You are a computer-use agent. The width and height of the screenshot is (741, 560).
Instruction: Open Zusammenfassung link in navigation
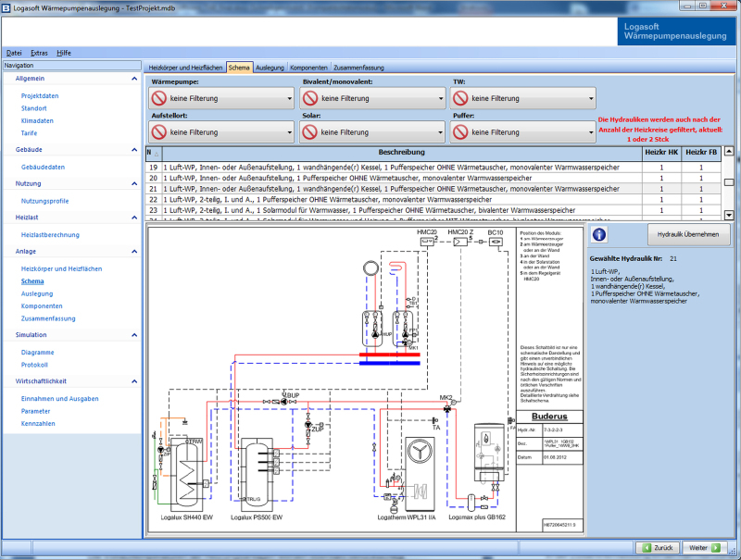(48, 318)
